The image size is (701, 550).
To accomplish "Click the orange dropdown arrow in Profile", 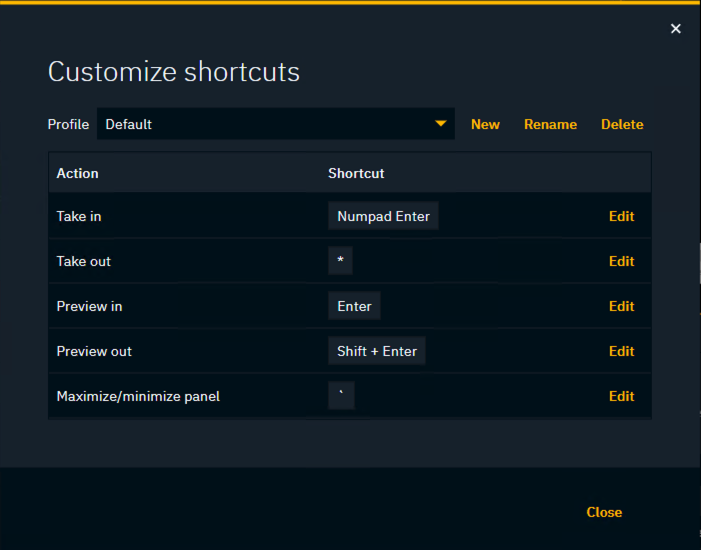I will tap(441, 123).
